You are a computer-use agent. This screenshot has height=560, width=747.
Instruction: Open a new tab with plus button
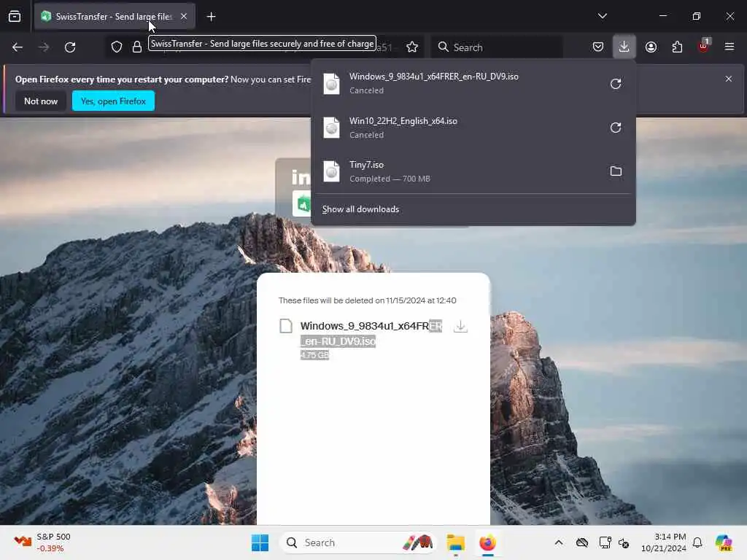(211, 17)
